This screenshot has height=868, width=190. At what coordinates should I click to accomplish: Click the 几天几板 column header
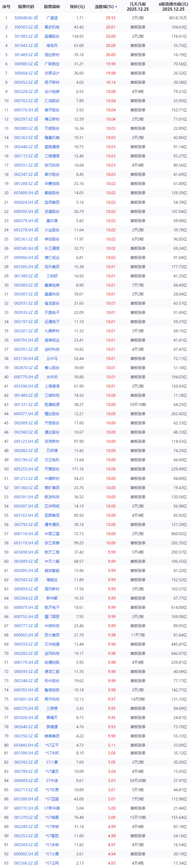(137, 6)
